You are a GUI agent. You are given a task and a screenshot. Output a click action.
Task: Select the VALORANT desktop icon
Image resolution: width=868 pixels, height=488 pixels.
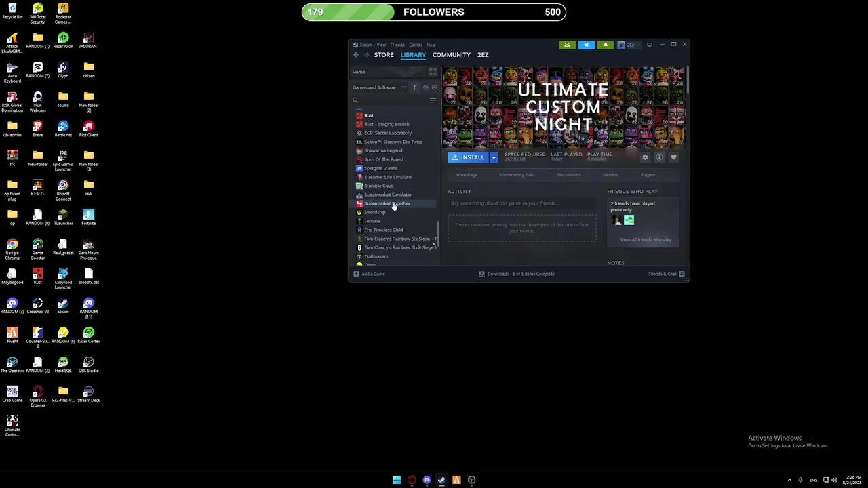[x=89, y=41]
